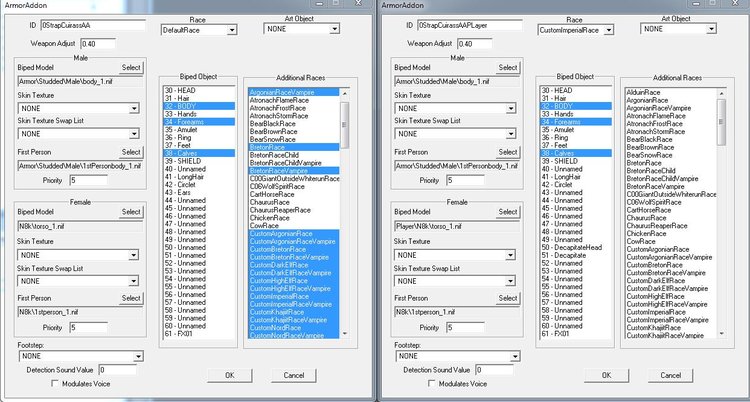Click Player\N8k\torso_1.nif path field

(x=457, y=225)
